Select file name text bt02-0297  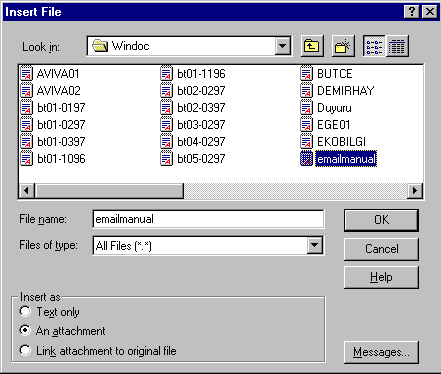tap(201, 91)
